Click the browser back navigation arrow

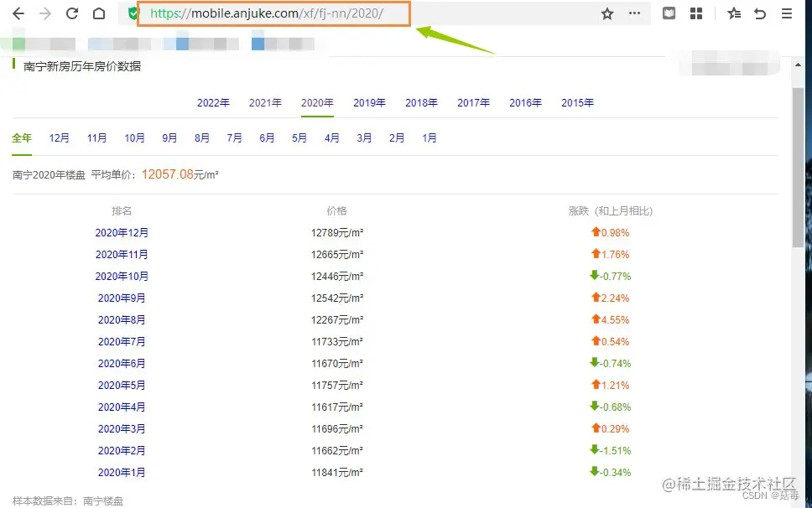coord(18,13)
